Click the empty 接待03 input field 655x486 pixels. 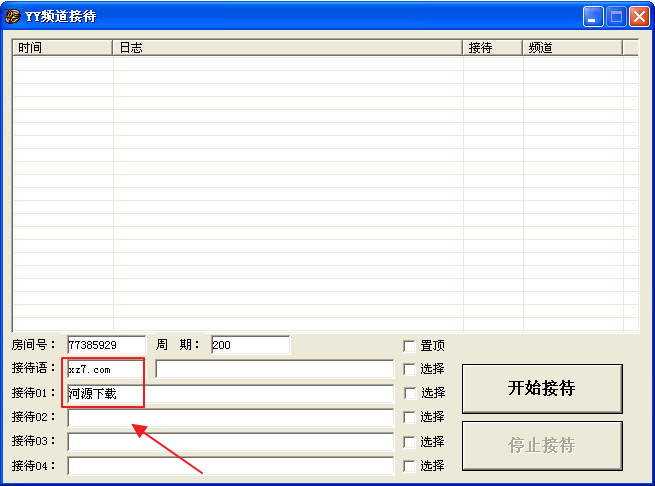[230, 442]
